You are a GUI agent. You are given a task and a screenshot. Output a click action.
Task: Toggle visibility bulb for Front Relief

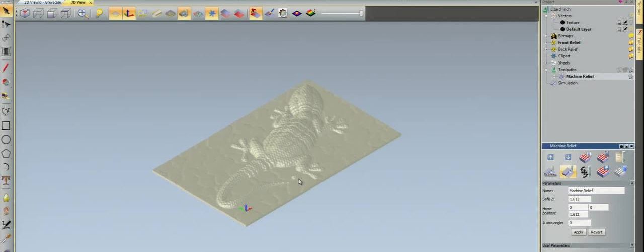[631, 43]
